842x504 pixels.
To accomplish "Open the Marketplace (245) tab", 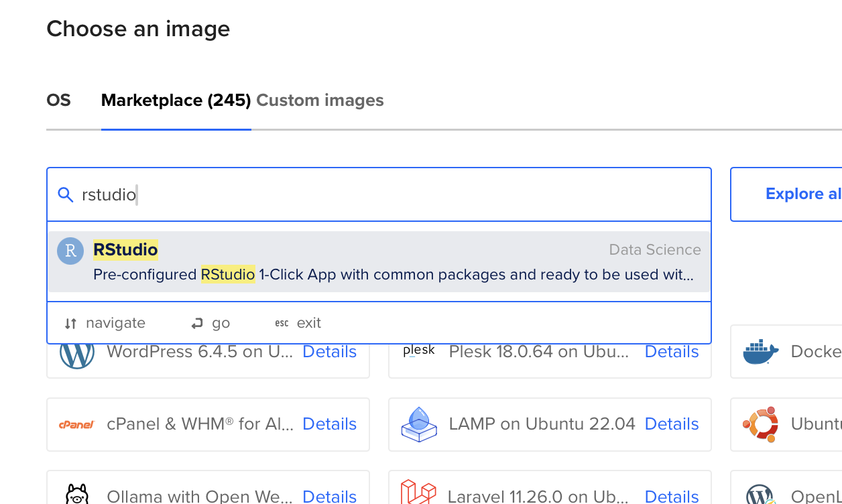I will tap(176, 101).
